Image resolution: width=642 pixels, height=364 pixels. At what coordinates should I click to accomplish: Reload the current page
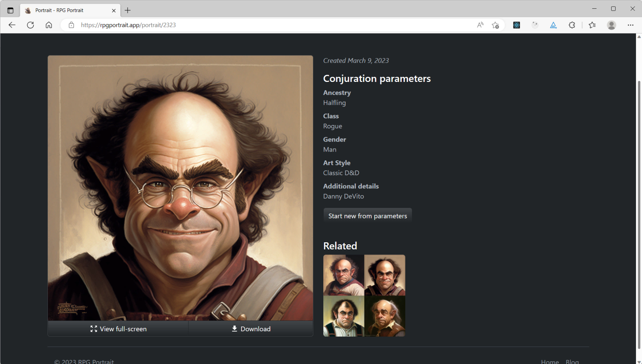[x=30, y=25]
